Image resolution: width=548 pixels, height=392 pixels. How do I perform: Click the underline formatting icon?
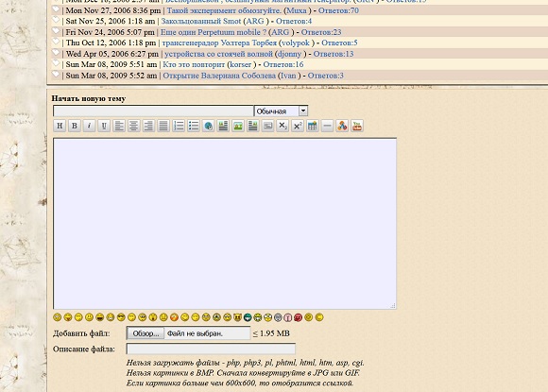[x=104, y=126]
